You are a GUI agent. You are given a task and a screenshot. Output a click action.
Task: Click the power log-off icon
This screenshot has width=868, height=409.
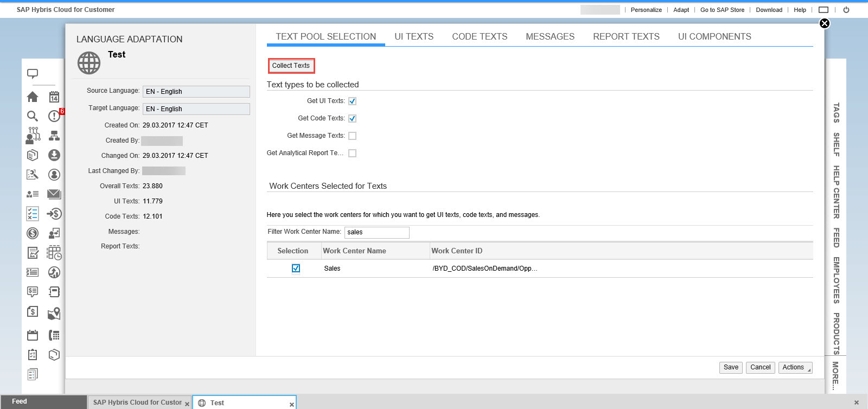point(846,10)
